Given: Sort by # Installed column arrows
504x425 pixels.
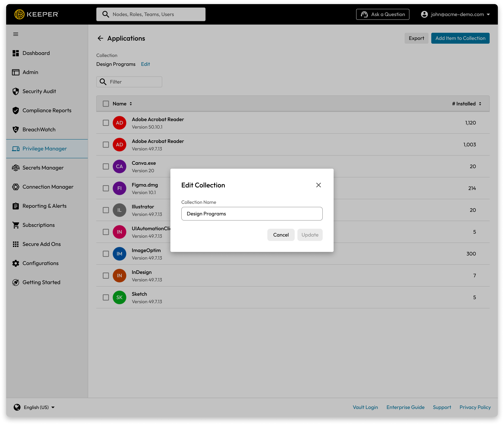Looking at the screenshot, I should tap(480, 104).
